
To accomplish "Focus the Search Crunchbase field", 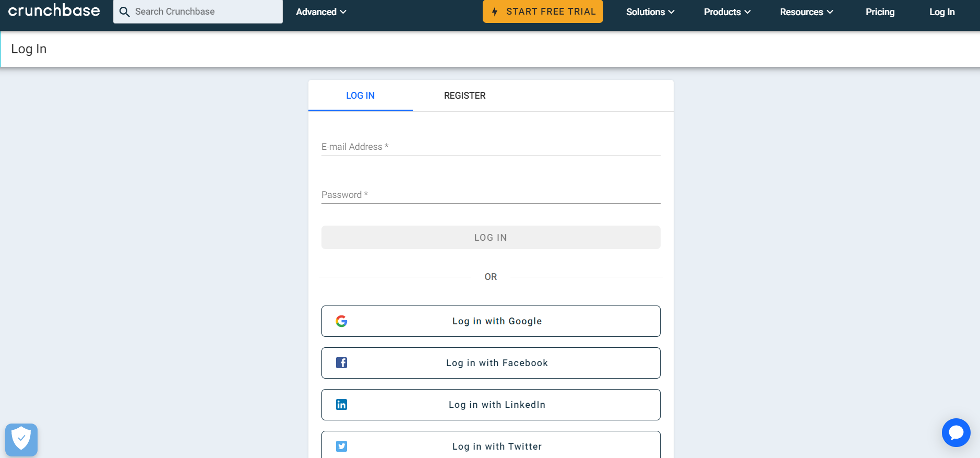I will (x=198, y=11).
